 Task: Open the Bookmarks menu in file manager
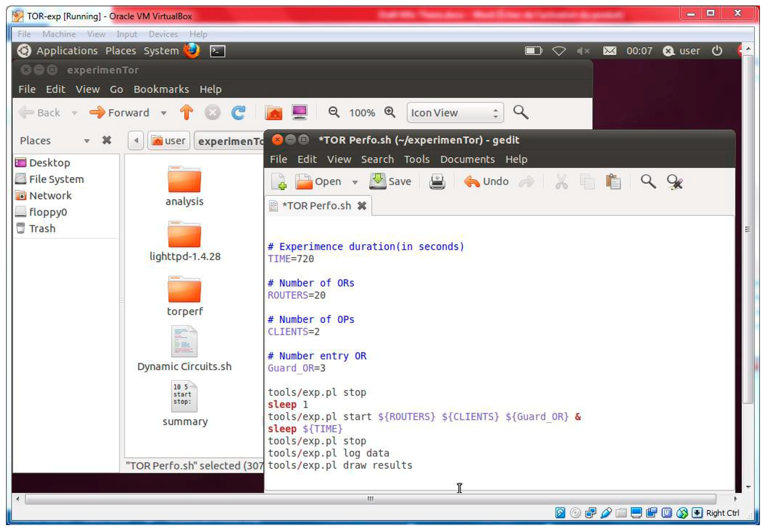(161, 89)
